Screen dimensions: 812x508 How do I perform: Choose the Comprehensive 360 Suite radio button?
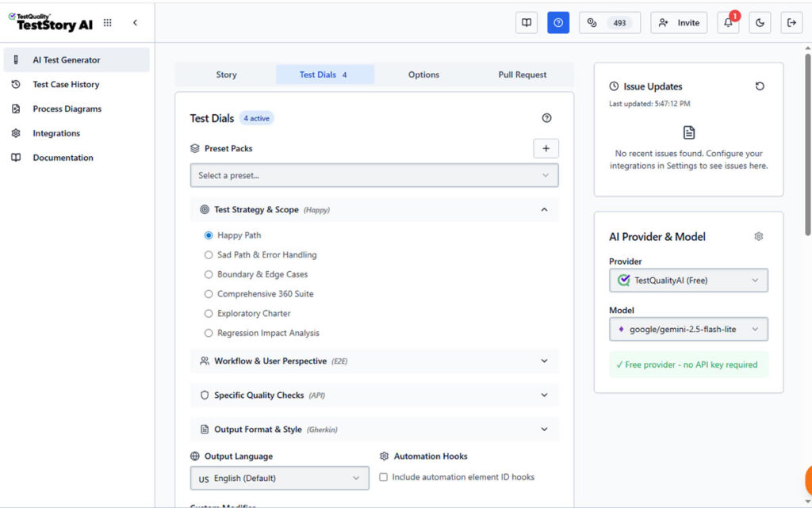tap(209, 294)
